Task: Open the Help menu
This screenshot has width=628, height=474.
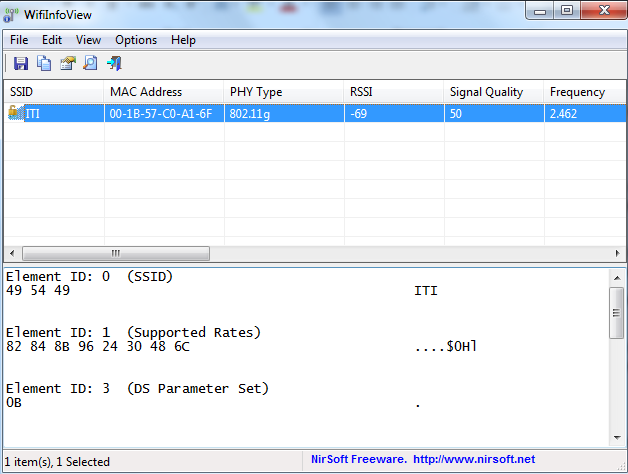Action: tap(183, 40)
